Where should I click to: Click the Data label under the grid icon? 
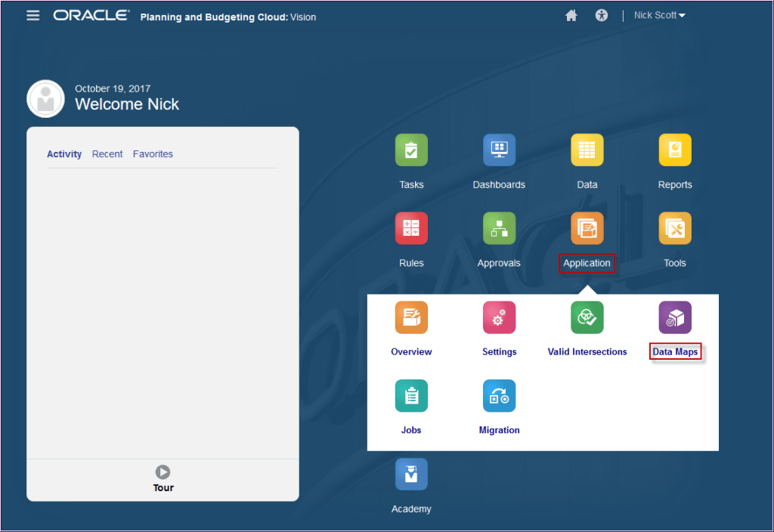(587, 184)
